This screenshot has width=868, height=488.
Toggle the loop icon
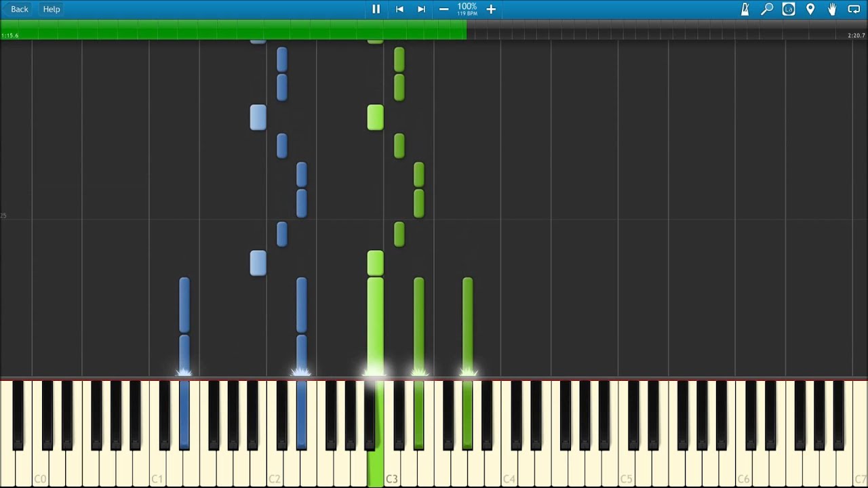click(854, 9)
